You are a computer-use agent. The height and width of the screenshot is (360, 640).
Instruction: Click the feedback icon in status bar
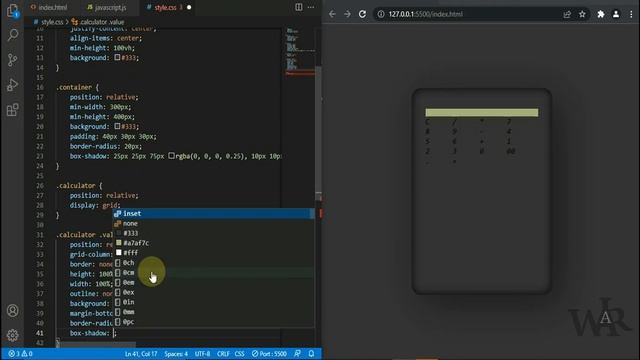pyautogui.click(x=297, y=353)
